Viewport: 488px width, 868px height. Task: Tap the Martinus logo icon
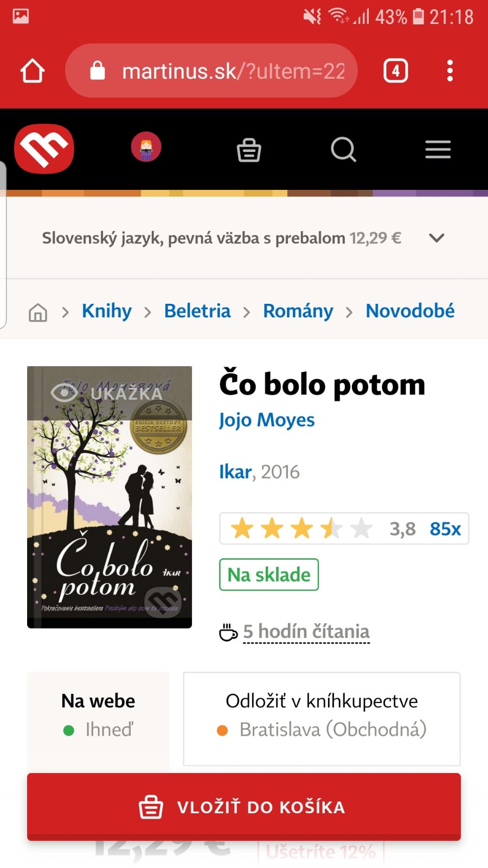click(44, 149)
